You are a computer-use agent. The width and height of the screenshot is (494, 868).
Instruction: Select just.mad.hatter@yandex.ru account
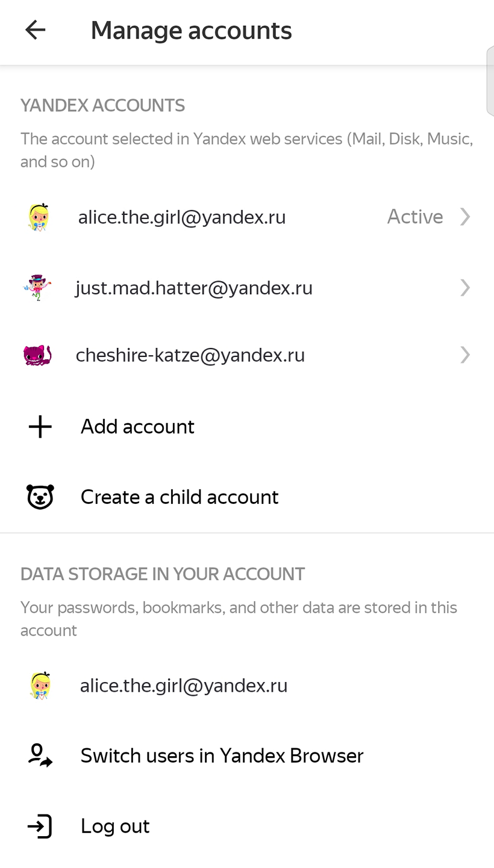pyautogui.click(x=247, y=288)
